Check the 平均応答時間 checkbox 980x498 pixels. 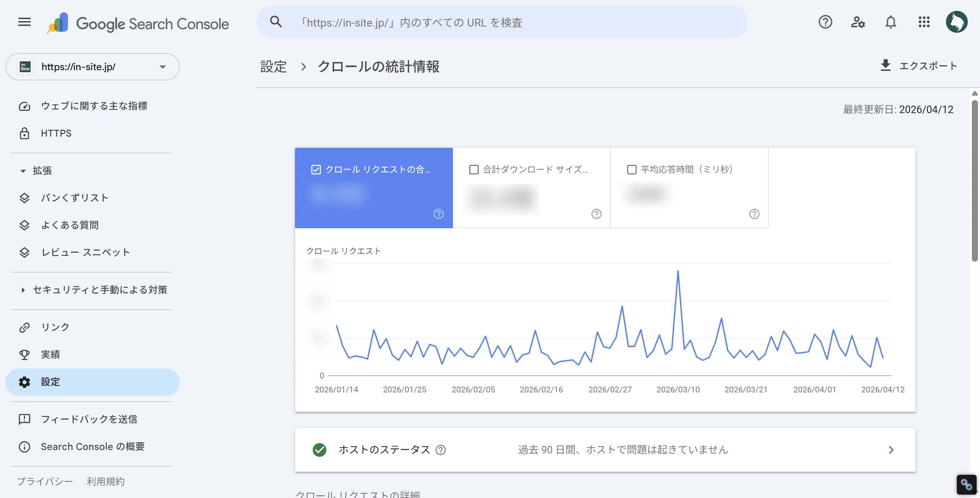click(631, 169)
